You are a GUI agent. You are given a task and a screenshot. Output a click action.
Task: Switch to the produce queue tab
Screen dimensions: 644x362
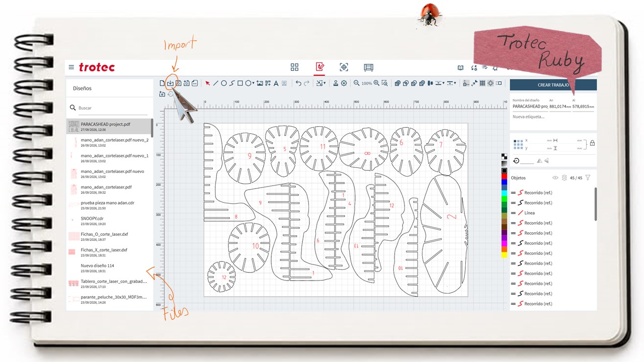click(368, 67)
